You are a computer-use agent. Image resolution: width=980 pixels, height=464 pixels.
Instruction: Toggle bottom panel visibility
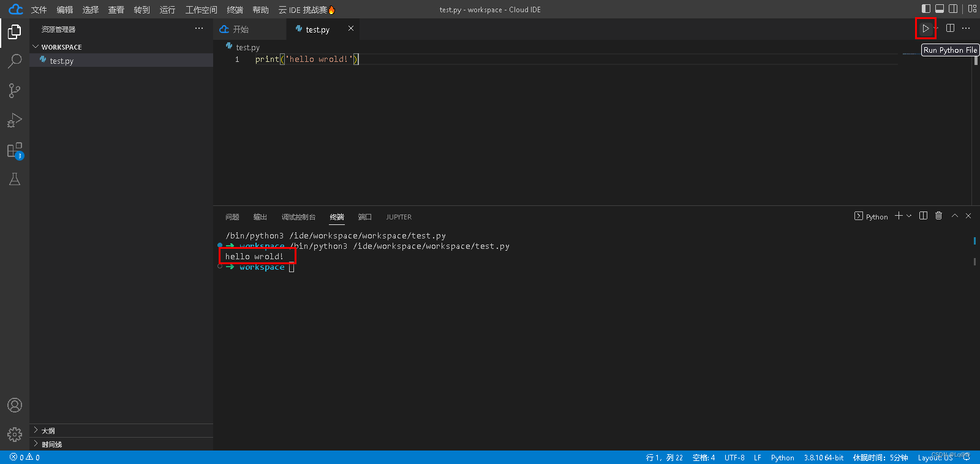click(940, 9)
